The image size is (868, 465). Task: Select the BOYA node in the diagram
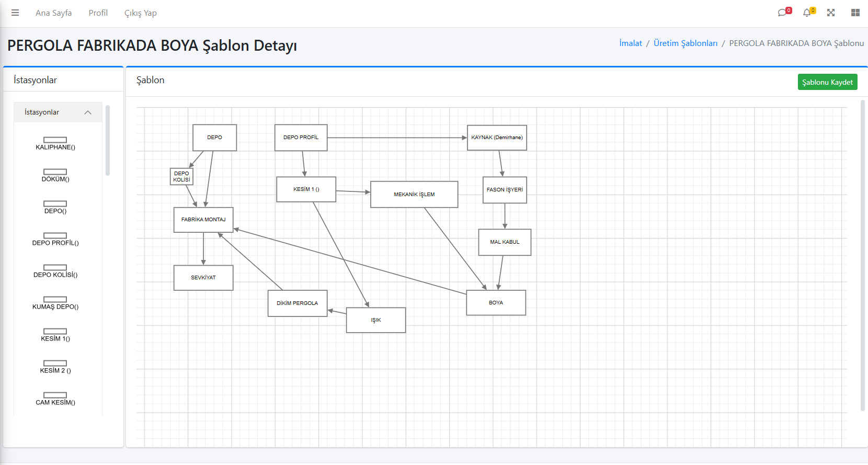click(496, 303)
